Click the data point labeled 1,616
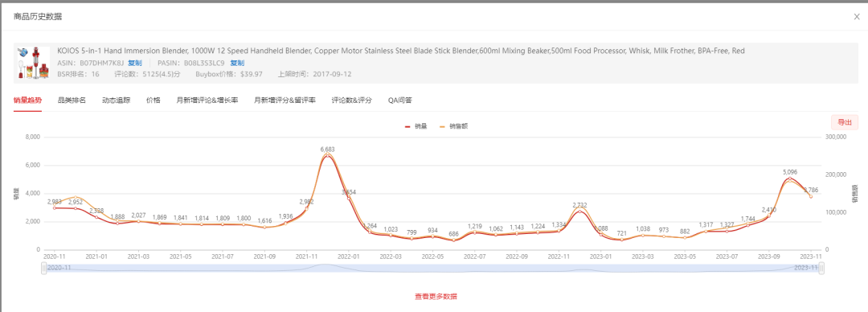 264,228
